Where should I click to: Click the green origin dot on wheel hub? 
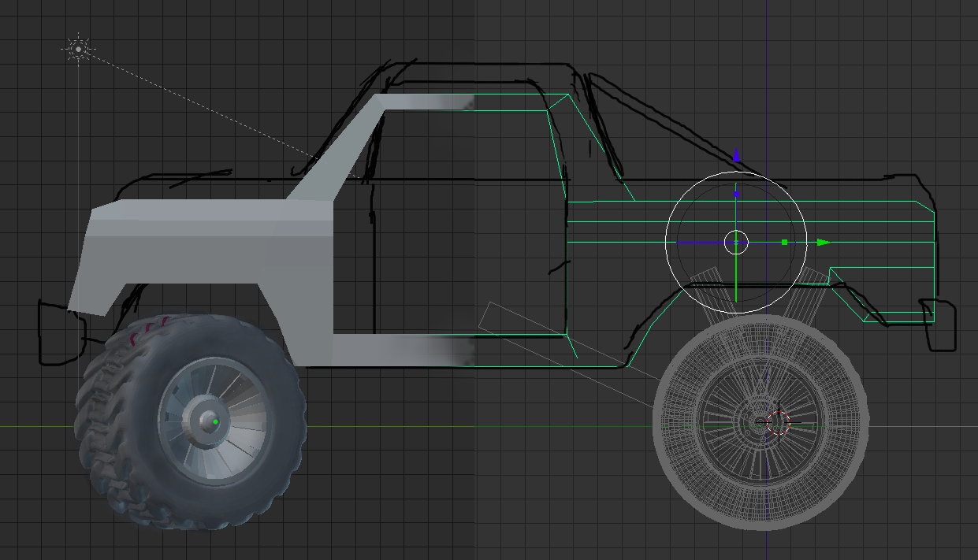pos(216,422)
